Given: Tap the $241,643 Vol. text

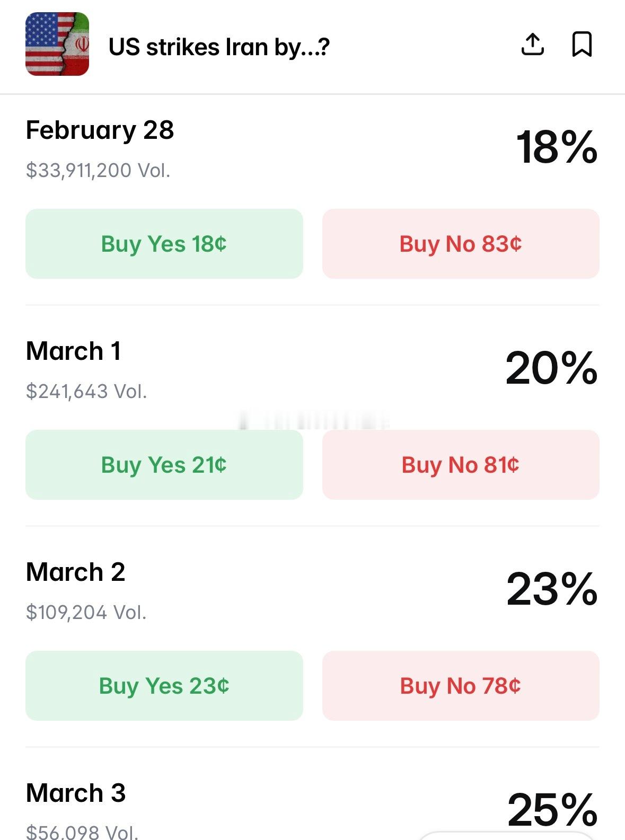Looking at the screenshot, I should tap(86, 392).
